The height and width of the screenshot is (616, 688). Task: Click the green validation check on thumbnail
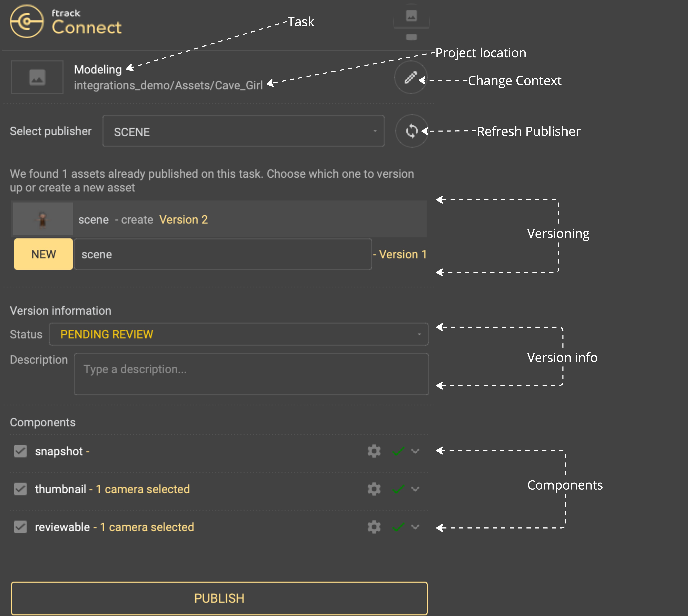click(398, 489)
